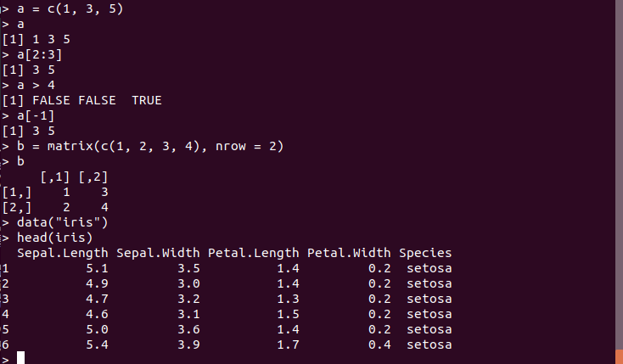Image resolution: width=623 pixels, height=364 pixels.
Task: Click the "a > 4" command
Action: [36, 86]
